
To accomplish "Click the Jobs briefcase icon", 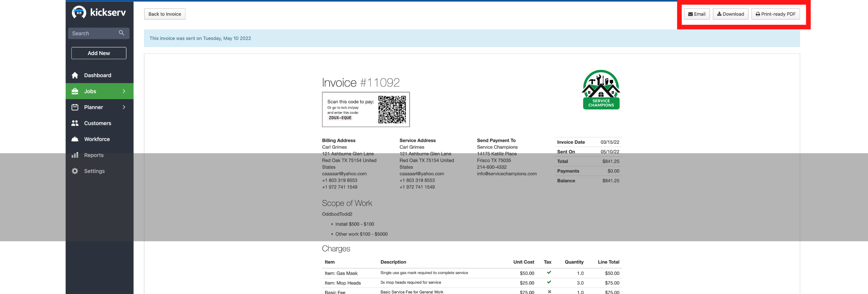I will coord(75,91).
